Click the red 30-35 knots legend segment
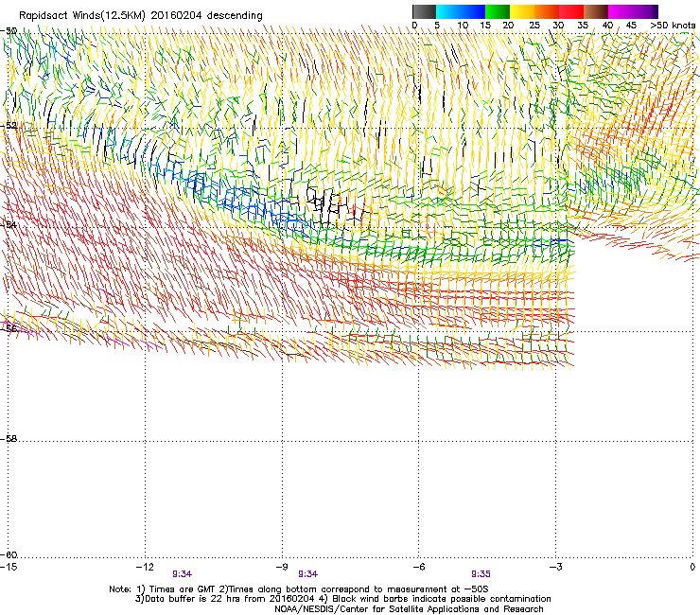 pos(571,11)
